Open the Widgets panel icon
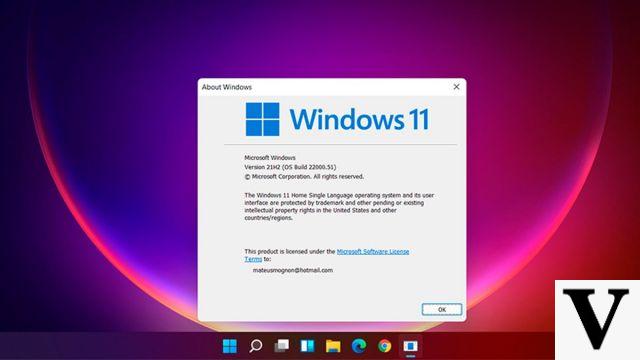Image resolution: width=640 pixels, height=360 pixels. 307,346
